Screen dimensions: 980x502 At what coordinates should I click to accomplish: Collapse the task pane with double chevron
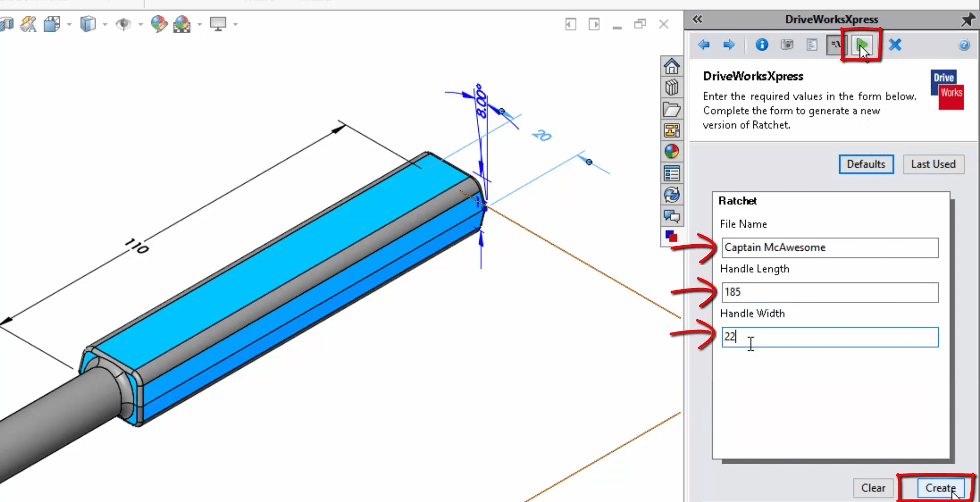click(x=697, y=19)
